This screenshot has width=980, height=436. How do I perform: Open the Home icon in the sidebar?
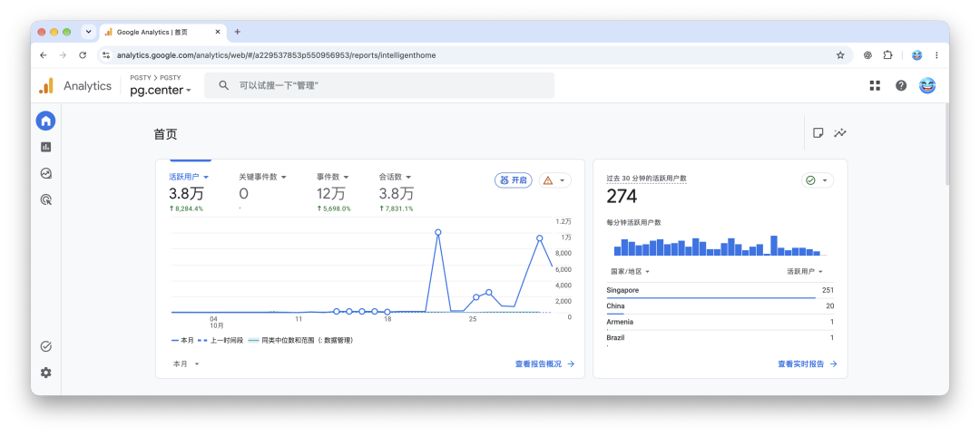tap(45, 121)
